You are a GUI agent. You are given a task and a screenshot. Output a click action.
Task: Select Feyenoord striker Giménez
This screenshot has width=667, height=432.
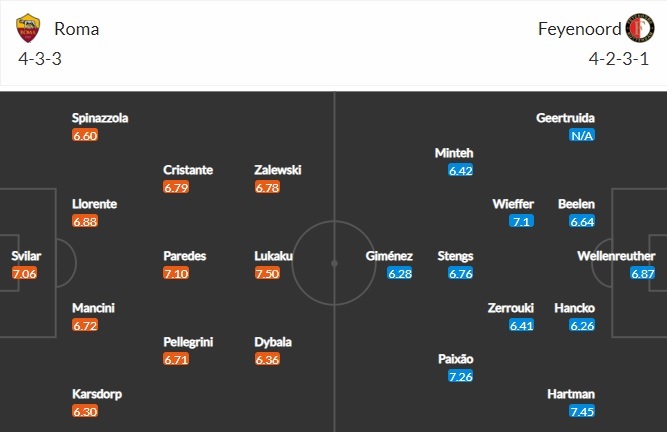tap(388, 256)
